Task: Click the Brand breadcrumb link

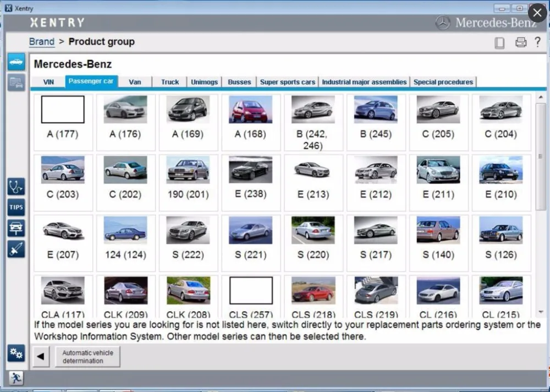Action: (42, 42)
